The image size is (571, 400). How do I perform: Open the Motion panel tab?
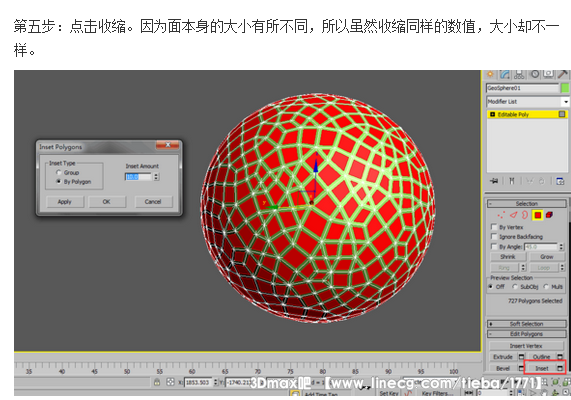(535, 74)
